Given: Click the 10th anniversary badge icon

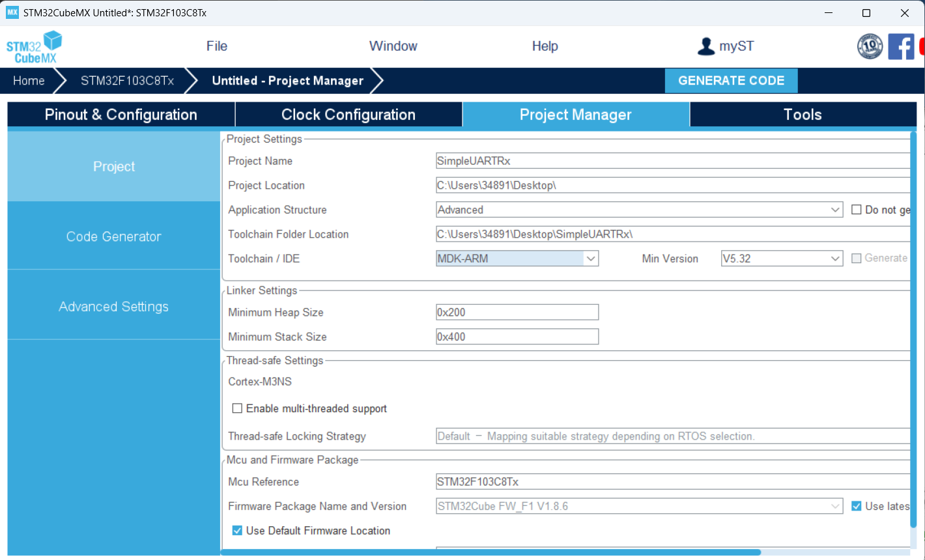Looking at the screenshot, I should (870, 46).
